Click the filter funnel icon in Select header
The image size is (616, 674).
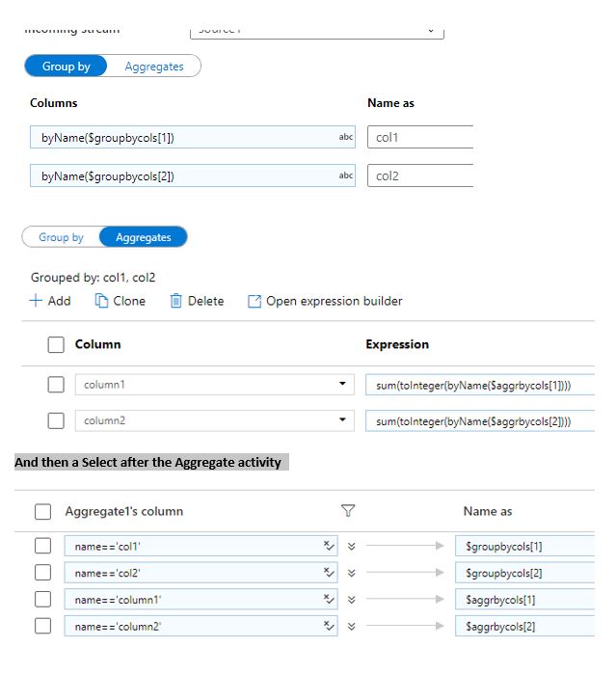[x=348, y=511]
